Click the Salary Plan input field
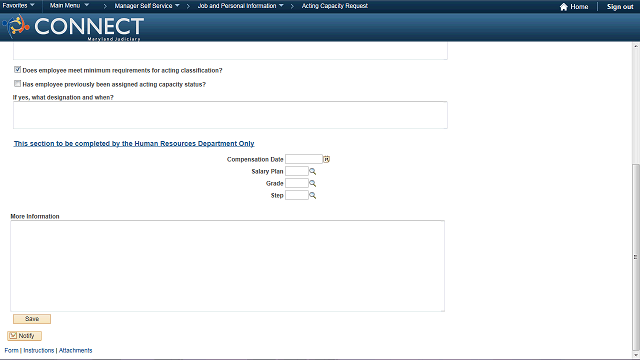This screenshot has width=640, height=360. point(297,171)
